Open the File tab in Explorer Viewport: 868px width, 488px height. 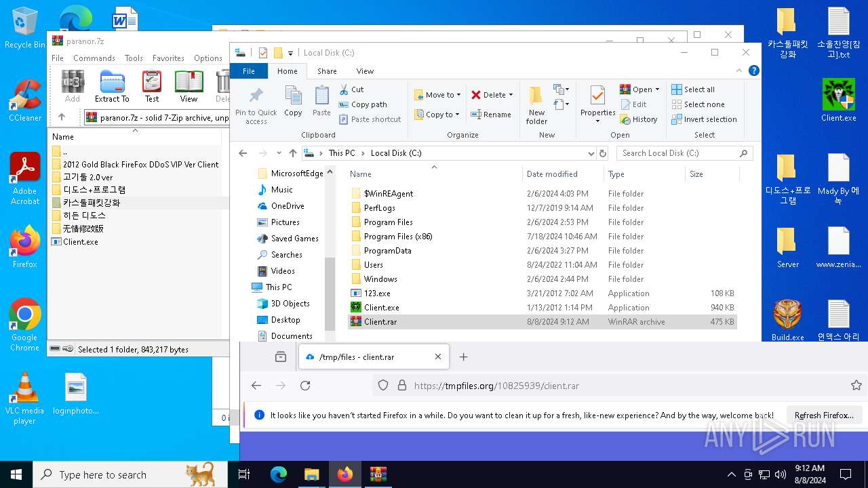point(249,71)
